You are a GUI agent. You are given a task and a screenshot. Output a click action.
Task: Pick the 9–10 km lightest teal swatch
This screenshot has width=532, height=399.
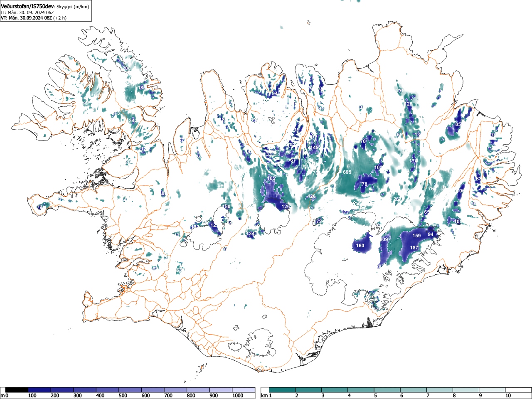click(492, 390)
